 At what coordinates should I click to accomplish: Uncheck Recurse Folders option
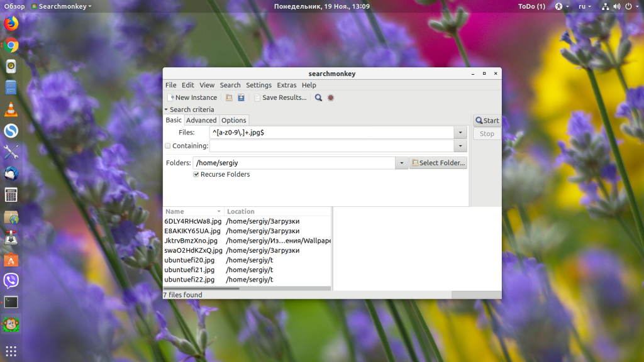tap(197, 175)
